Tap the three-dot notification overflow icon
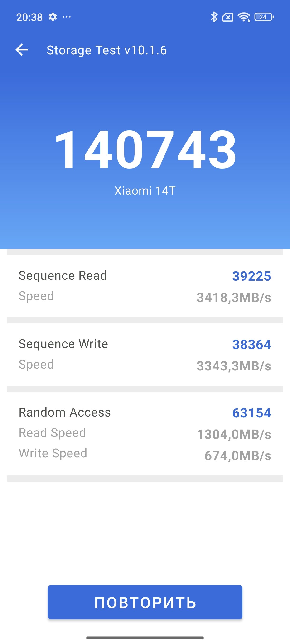Viewport: 290px width, 644px height. coord(67,17)
